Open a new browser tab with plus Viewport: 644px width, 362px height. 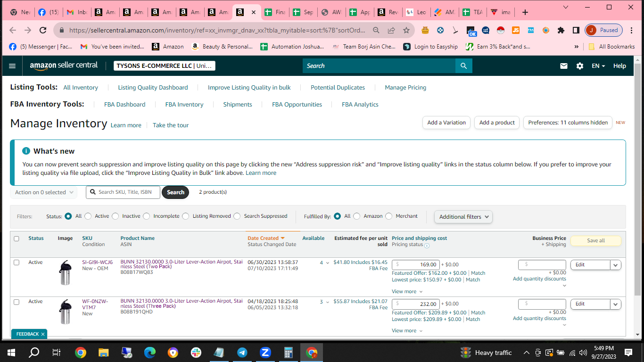point(525,12)
